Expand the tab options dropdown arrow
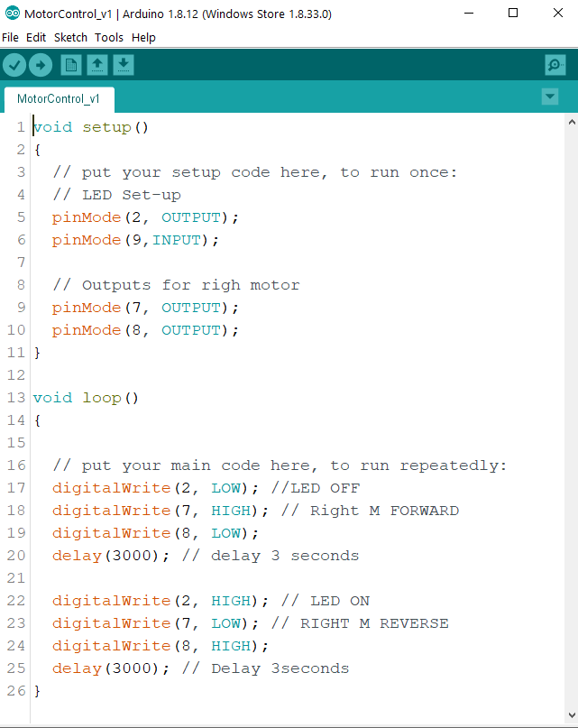The image size is (578, 728). coord(550,97)
